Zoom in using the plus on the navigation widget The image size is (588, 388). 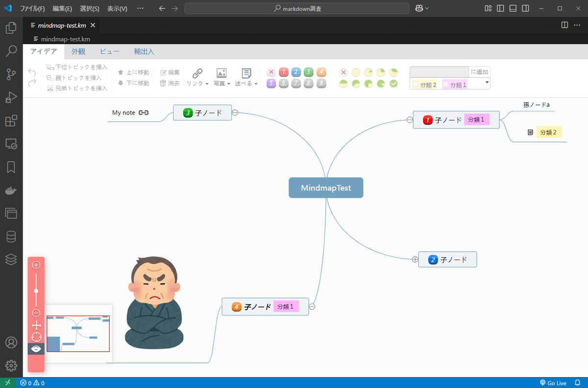tap(36, 265)
